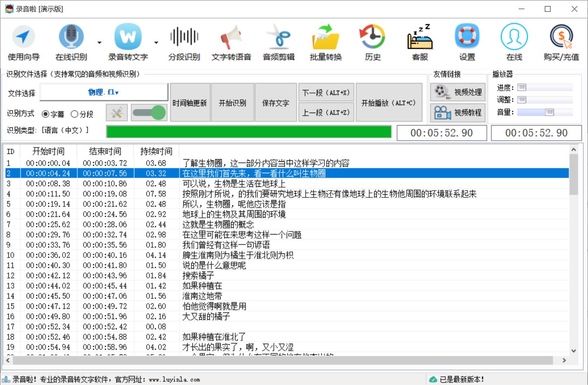Click the 持续时间 column header
This screenshot has height=385, width=588.
[x=156, y=151]
